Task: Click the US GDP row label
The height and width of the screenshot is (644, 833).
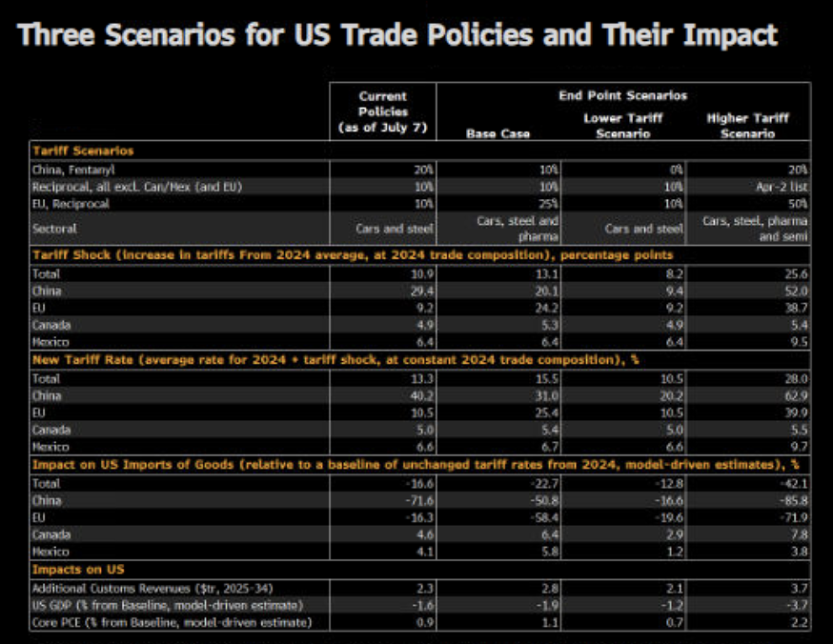Action: click(x=168, y=606)
